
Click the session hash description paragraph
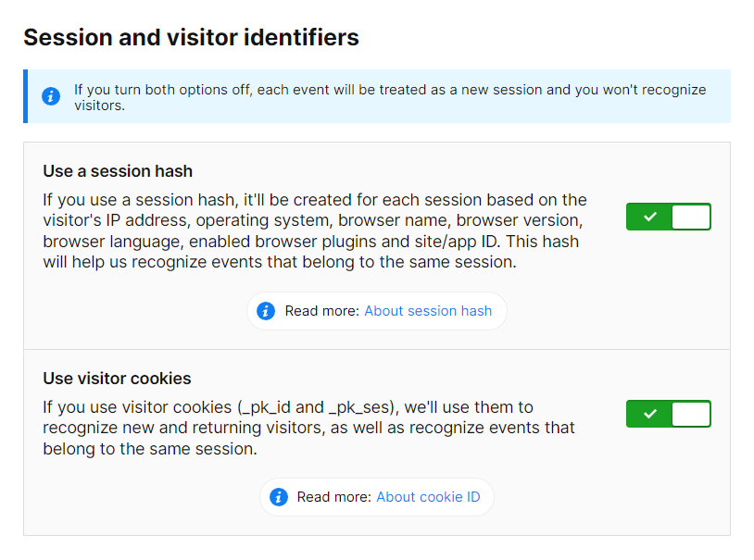315,230
